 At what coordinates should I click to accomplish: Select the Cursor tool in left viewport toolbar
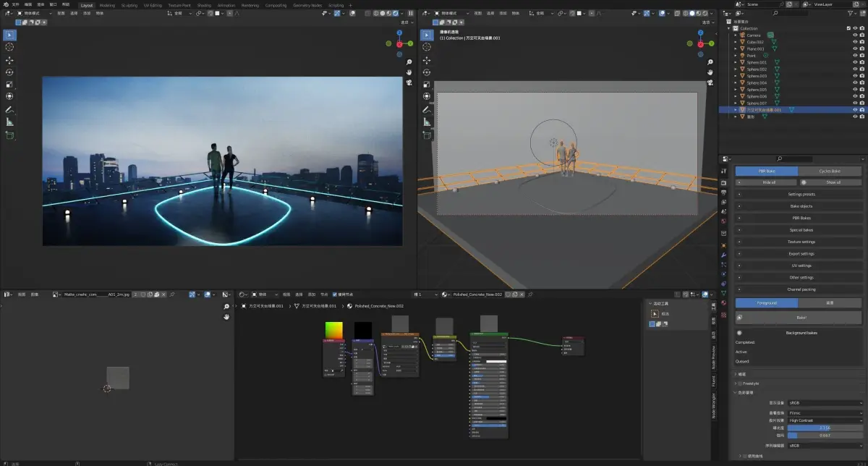click(x=9, y=47)
